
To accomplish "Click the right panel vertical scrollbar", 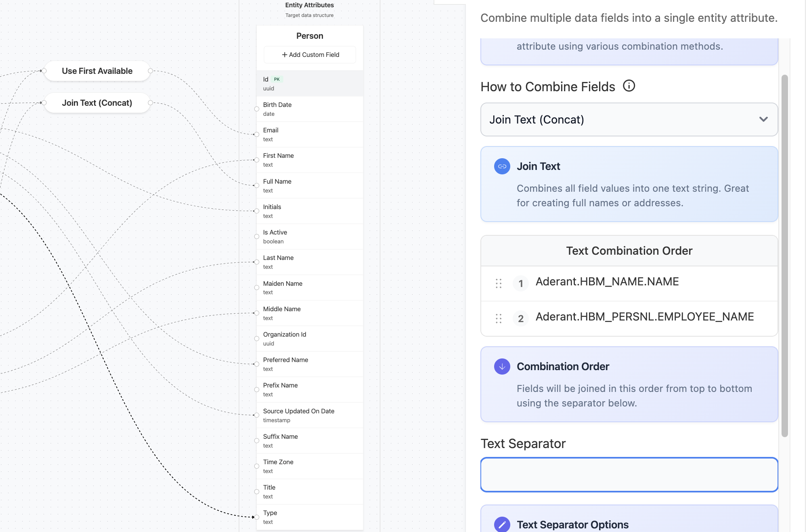I will pos(784,255).
